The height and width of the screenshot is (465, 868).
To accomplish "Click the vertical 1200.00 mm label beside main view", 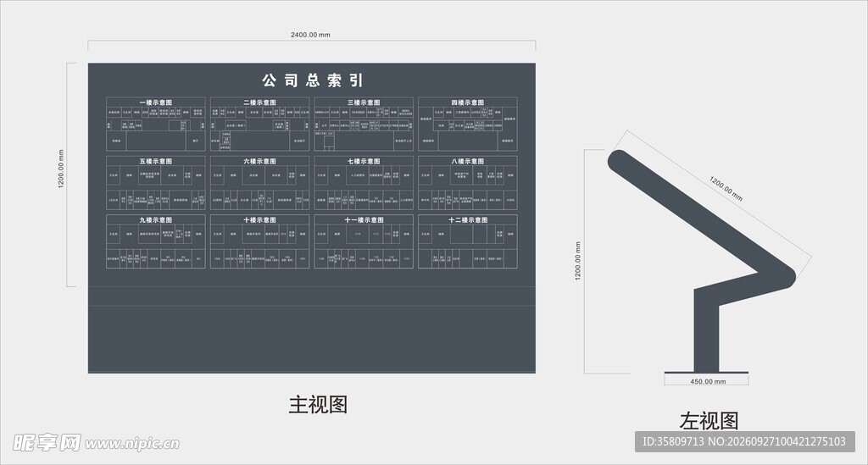I will (61, 169).
